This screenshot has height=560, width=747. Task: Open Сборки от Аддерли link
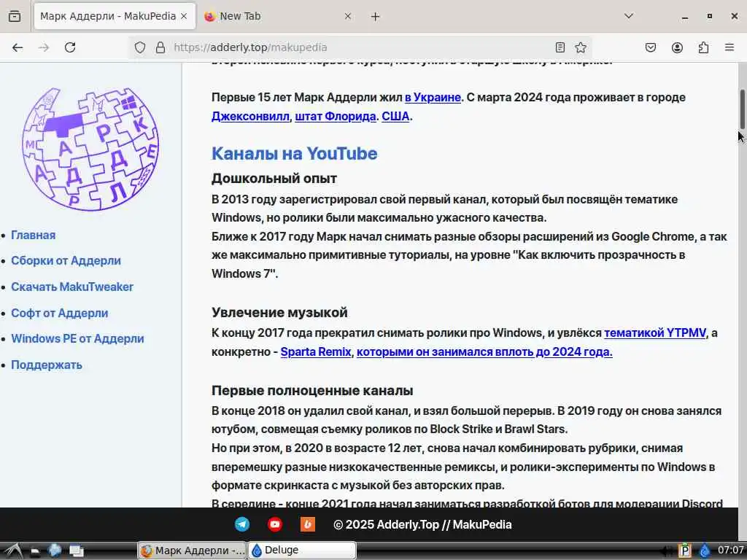pyautogui.click(x=66, y=261)
